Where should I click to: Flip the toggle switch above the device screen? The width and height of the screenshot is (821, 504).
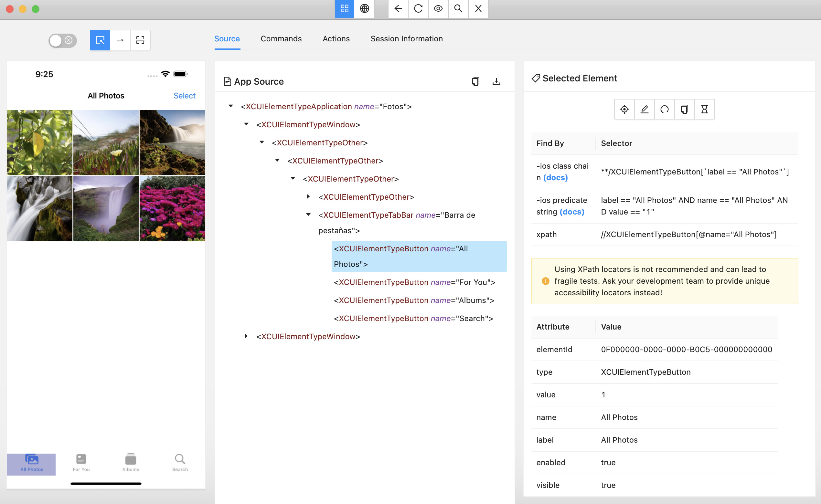coord(62,40)
